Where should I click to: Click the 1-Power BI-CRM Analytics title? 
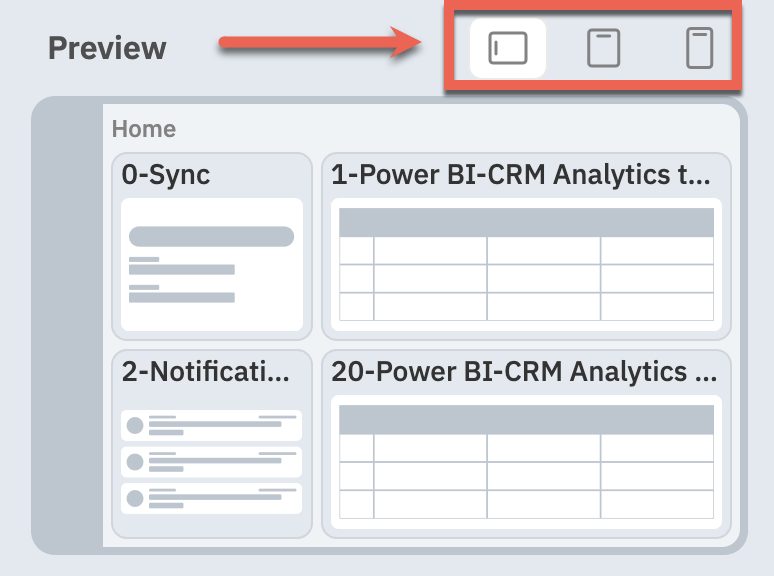pyautogui.click(x=521, y=175)
